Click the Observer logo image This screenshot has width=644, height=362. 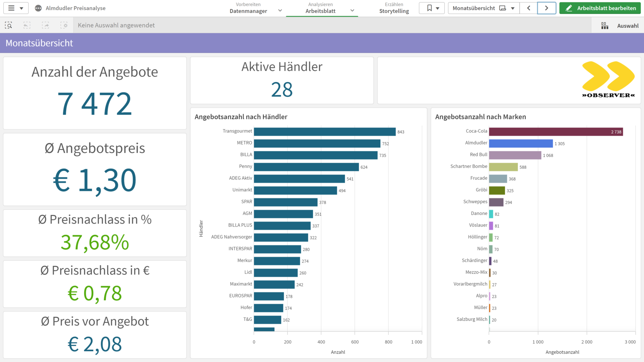(x=608, y=80)
